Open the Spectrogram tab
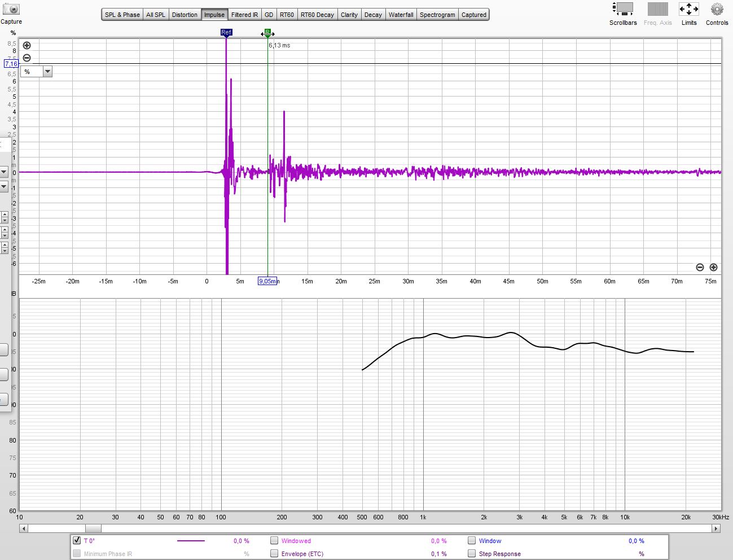Screen dimensions: 733x560 [437, 15]
